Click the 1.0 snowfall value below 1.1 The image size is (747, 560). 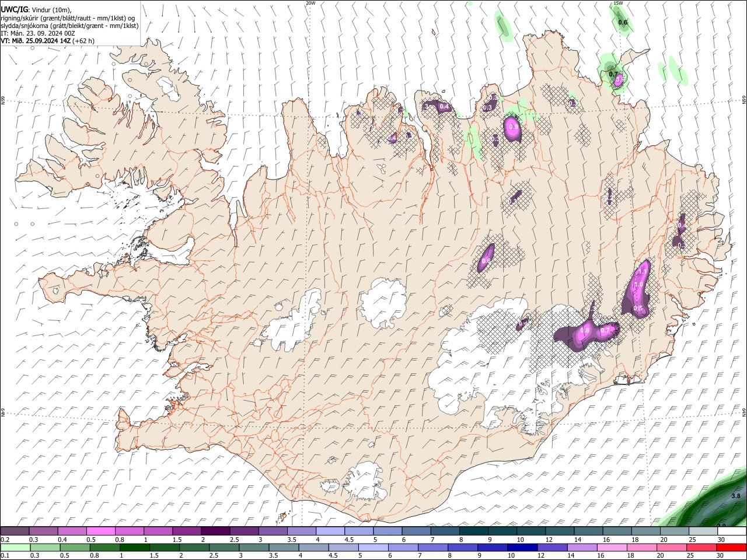638,285
